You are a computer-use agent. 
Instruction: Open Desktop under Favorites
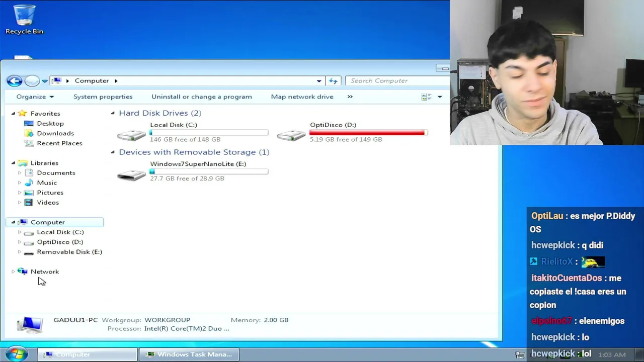(50, 124)
